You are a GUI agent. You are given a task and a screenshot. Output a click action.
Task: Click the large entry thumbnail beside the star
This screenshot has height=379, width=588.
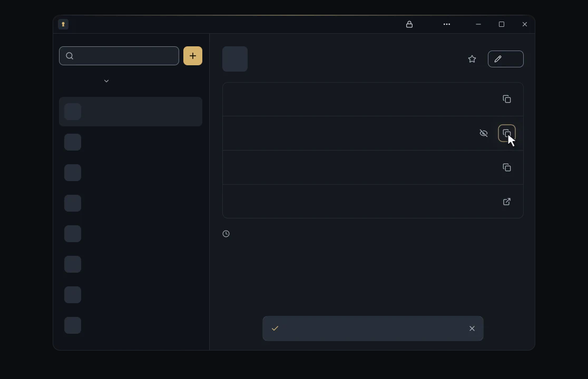pos(235,59)
